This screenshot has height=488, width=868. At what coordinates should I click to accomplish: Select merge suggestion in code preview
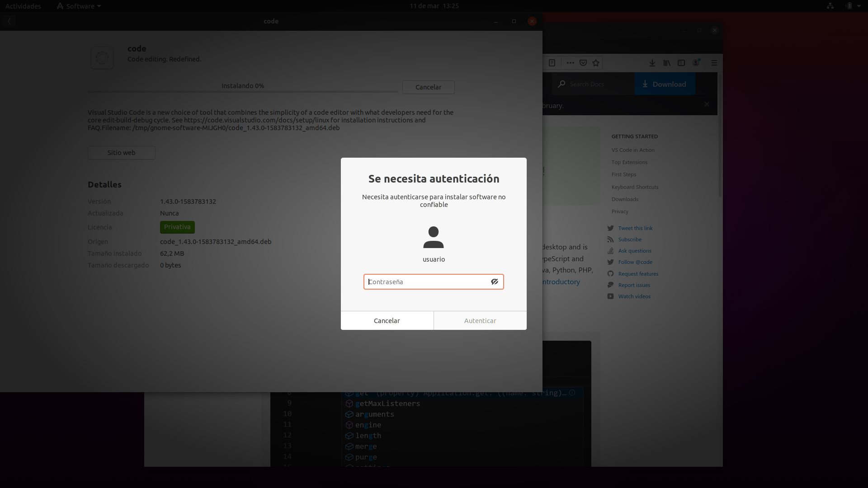coord(366,446)
